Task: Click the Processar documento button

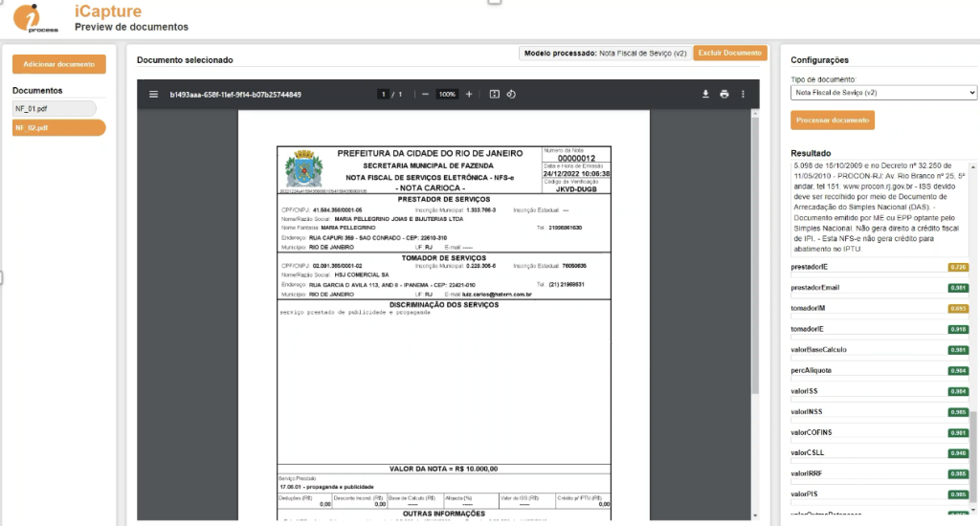Action: (833, 120)
